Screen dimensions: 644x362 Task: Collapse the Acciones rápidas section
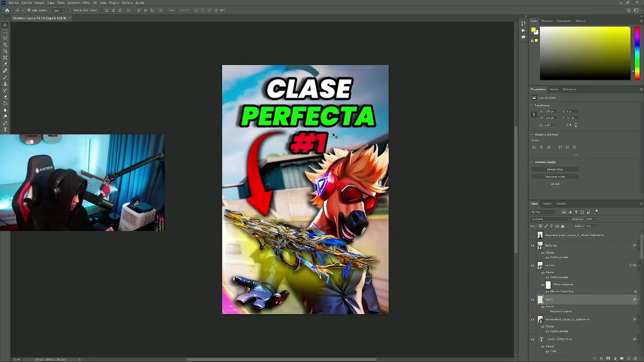click(531, 162)
